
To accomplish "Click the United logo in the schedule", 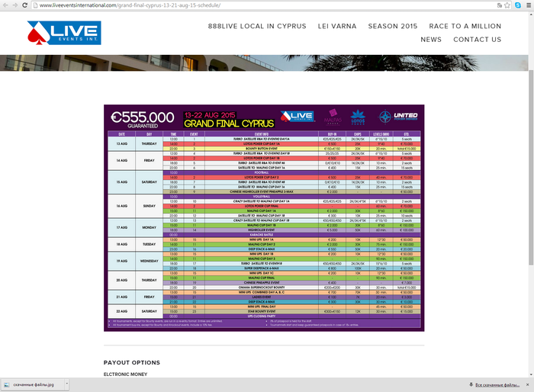I will [x=398, y=117].
